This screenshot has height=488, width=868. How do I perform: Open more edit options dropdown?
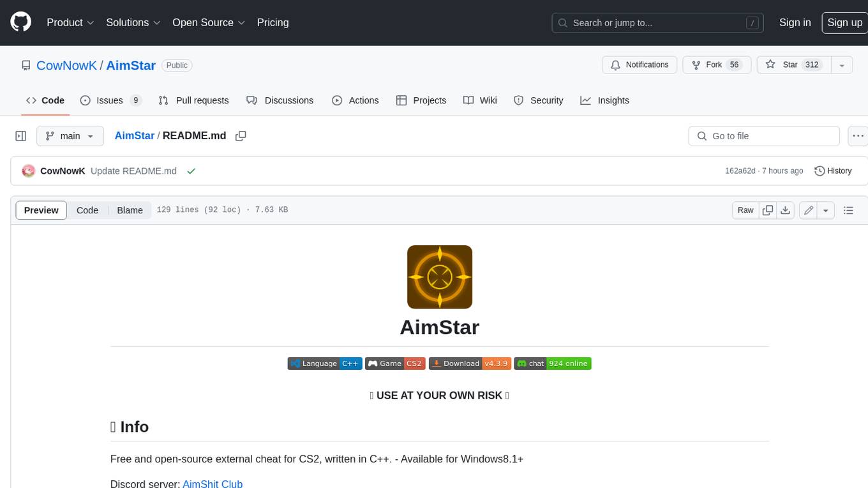pos(826,210)
